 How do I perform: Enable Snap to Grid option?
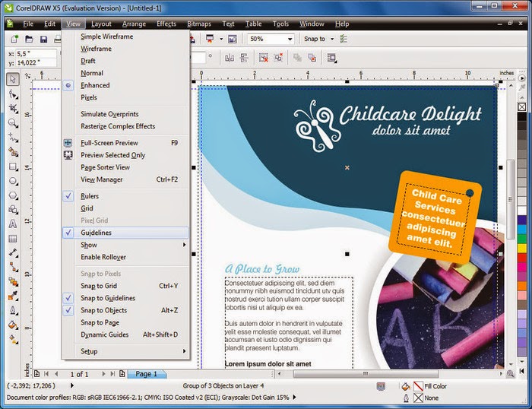pyautogui.click(x=125, y=286)
